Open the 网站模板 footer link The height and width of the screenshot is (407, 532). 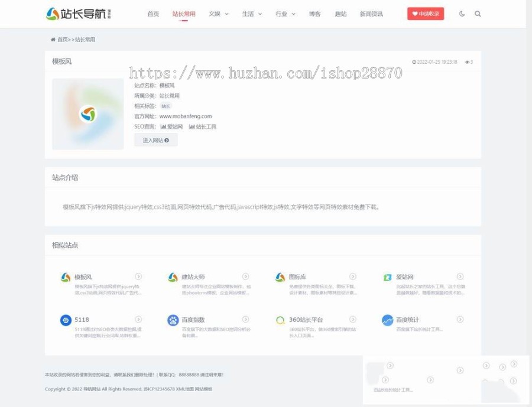pyautogui.click(x=203, y=389)
